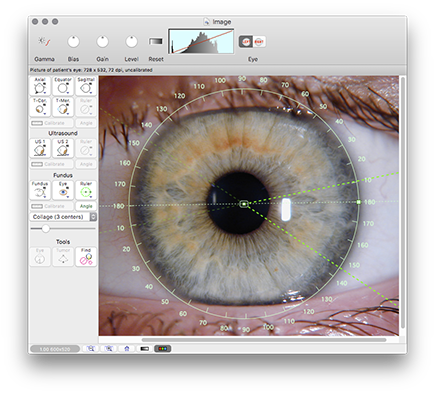435x394 pixels.
Task: Open the Fundus Eye tool's dropdown arrow
Action: pyautogui.click(x=68, y=197)
